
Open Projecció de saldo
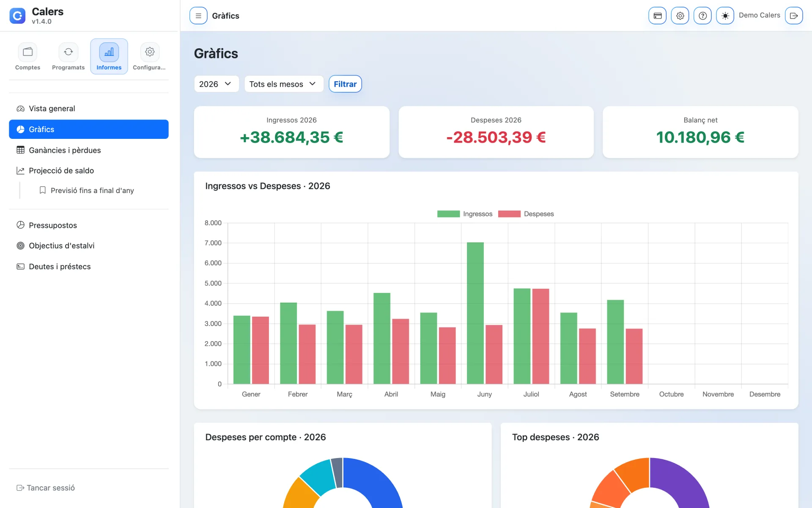coord(89,171)
